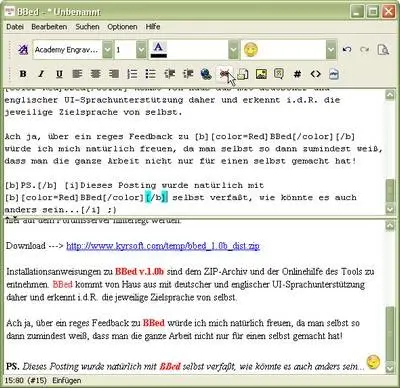
Task: Open the smiley dropdown arrow
Action: coord(331,50)
